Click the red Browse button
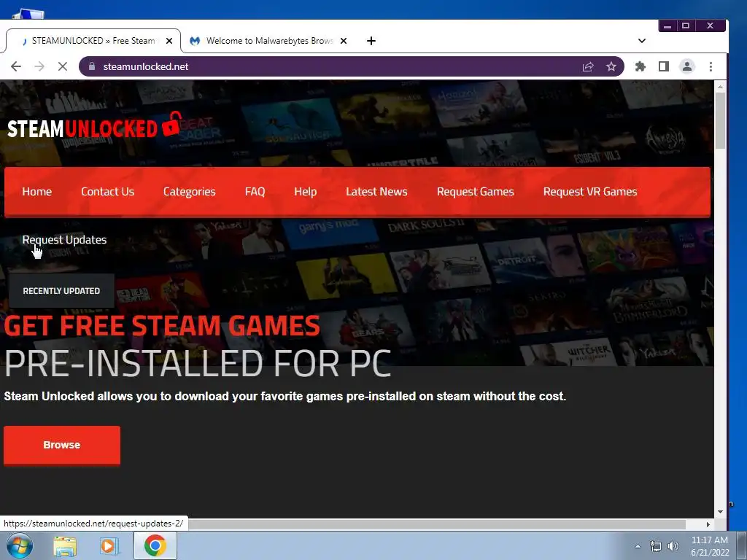 tap(62, 445)
